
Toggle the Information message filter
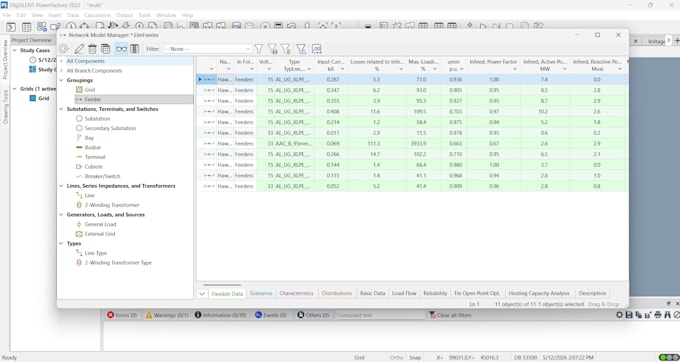point(220,315)
